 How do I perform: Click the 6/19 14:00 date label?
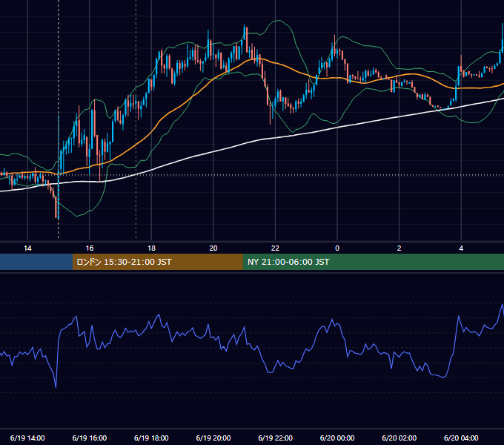[27, 438]
